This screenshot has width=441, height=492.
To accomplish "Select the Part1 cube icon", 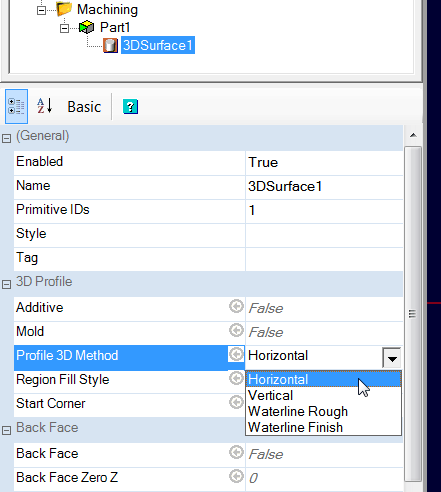I will pos(87,27).
